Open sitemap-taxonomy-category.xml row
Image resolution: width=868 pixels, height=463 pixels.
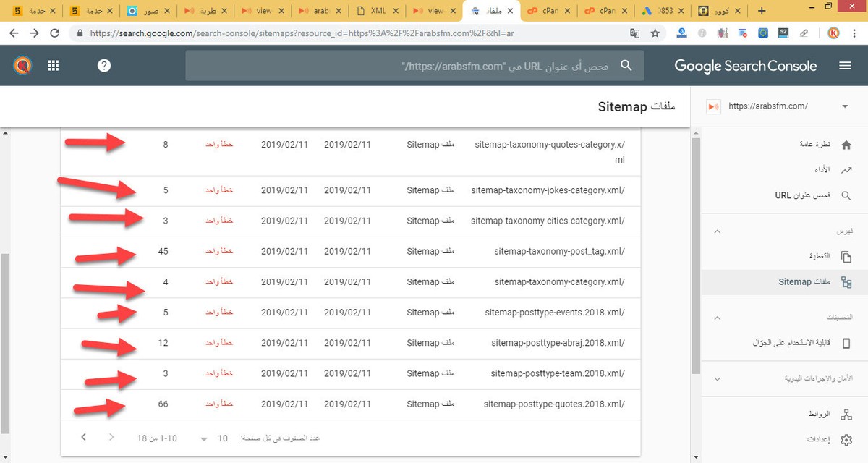click(x=351, y=282)
